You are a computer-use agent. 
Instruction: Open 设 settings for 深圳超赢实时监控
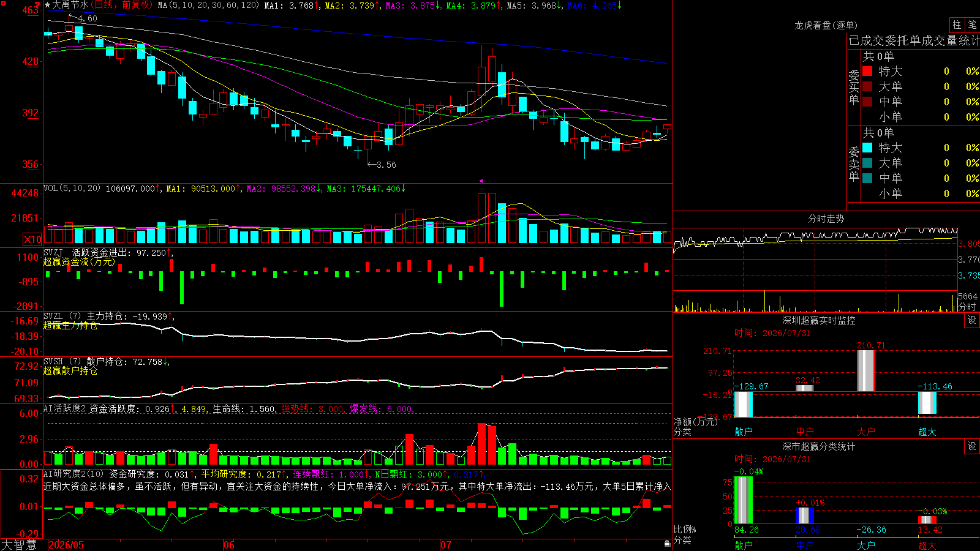click(972, 320)
